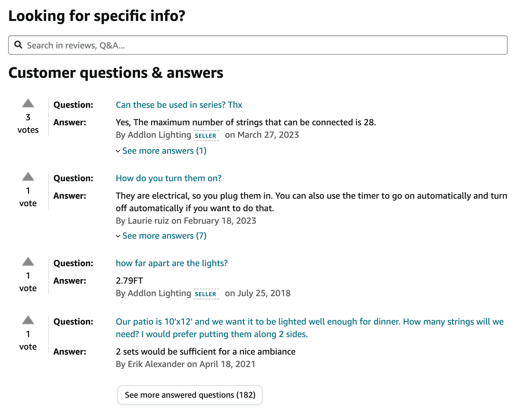This screenshot has width=532, height=408.
Task: Click the '3 votes' count
Action: tap(28, 123)
